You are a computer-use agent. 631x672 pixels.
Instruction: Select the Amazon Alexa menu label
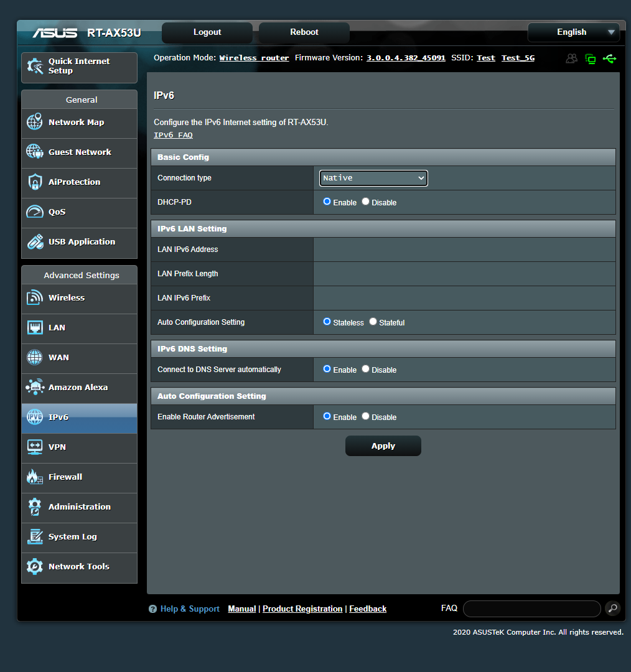(x=78, y=388)
